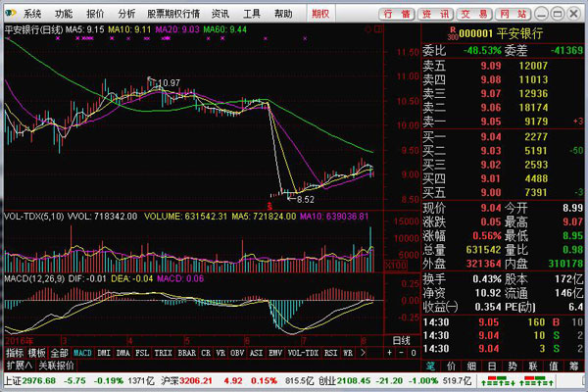Open the 功能 menu
This screenshot has height=392, width=588.
(x=64, y=14)
